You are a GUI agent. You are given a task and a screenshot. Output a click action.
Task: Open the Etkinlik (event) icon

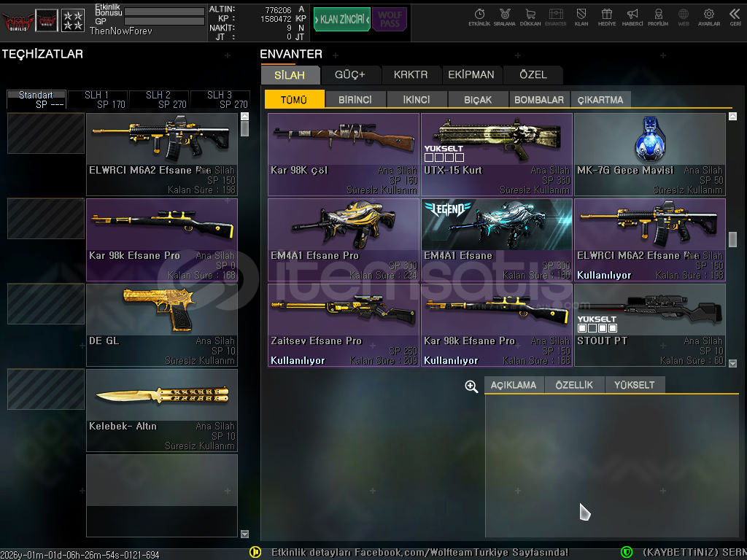(x=479, y=17)
